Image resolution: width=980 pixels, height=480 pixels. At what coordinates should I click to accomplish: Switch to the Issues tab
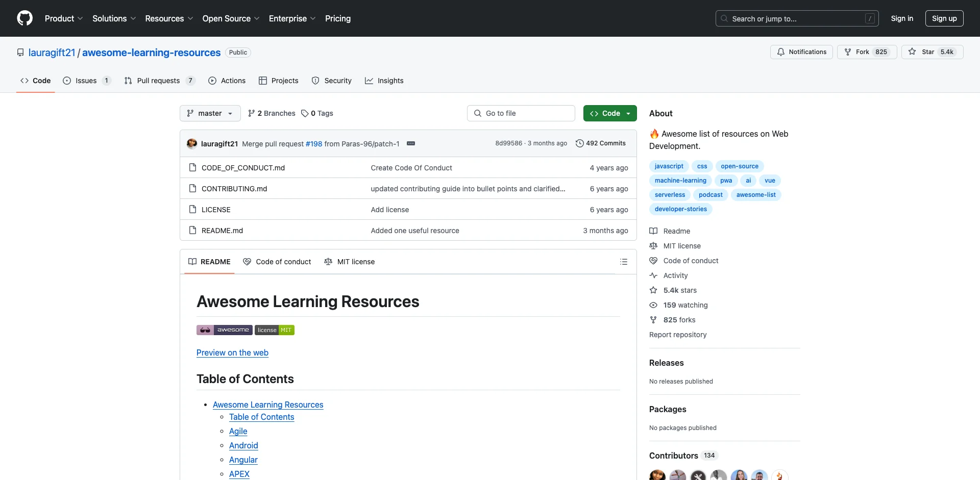click(x=86, y=81)
